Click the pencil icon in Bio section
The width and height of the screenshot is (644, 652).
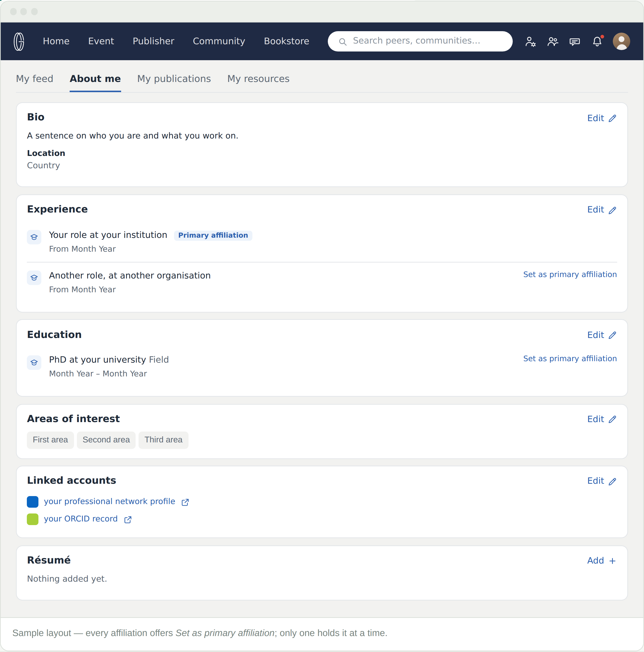point(612,118)
